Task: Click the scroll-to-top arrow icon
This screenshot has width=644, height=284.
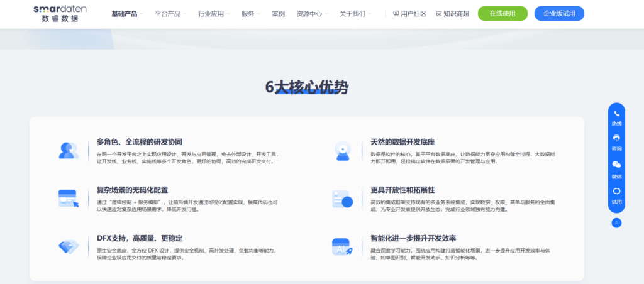Action: [616, 222]
